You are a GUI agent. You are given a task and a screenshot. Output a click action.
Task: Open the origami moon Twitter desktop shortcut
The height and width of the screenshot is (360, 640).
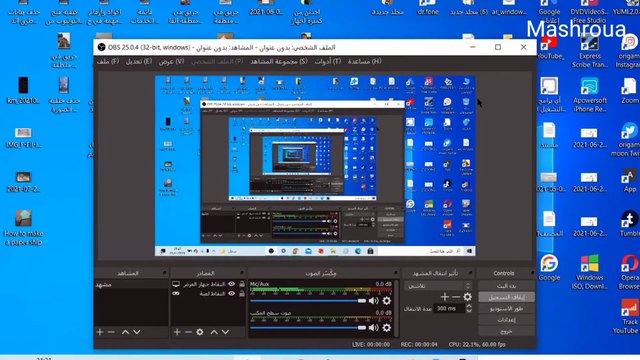[x=628, y=140]
